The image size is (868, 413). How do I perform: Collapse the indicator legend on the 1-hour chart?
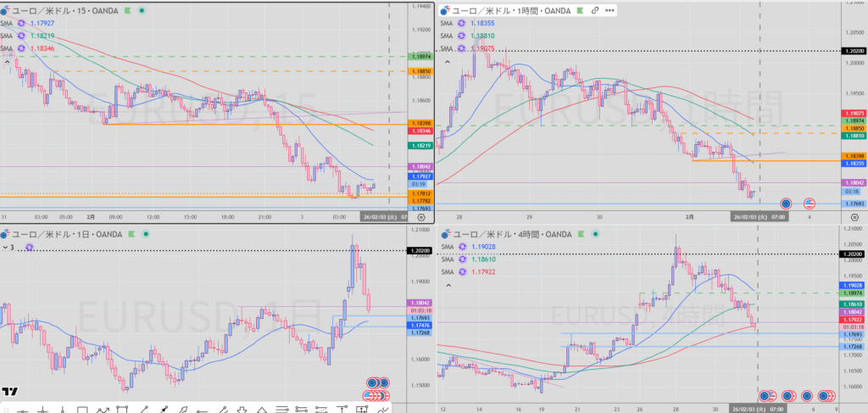[x=446, y=62]
